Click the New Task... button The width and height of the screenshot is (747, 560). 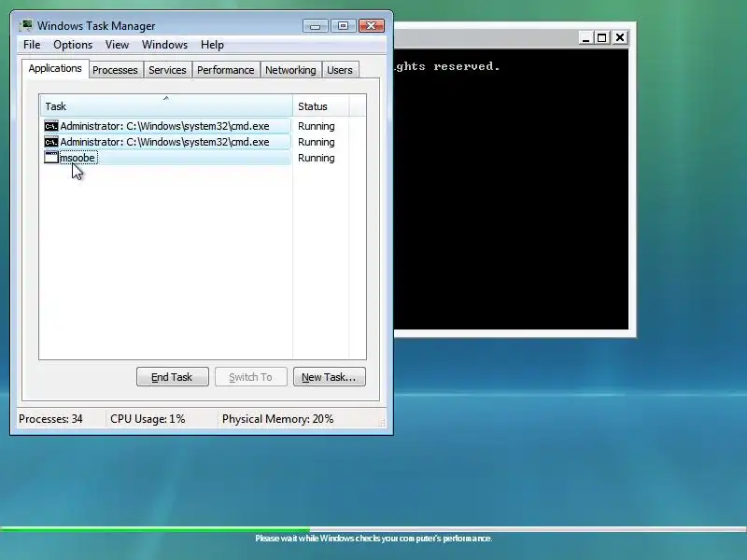[x=330, y=377]
